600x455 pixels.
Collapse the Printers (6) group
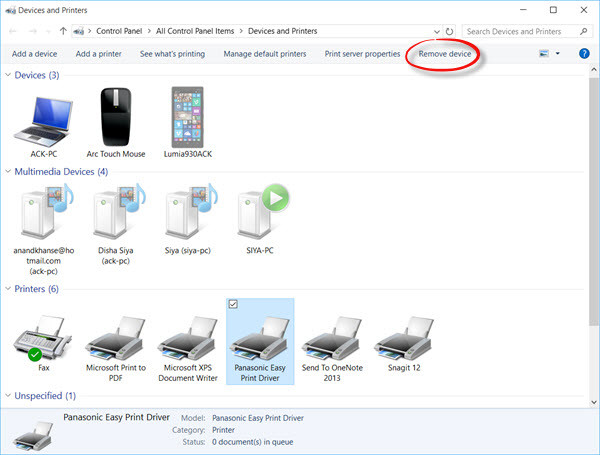tap(8, 289)
